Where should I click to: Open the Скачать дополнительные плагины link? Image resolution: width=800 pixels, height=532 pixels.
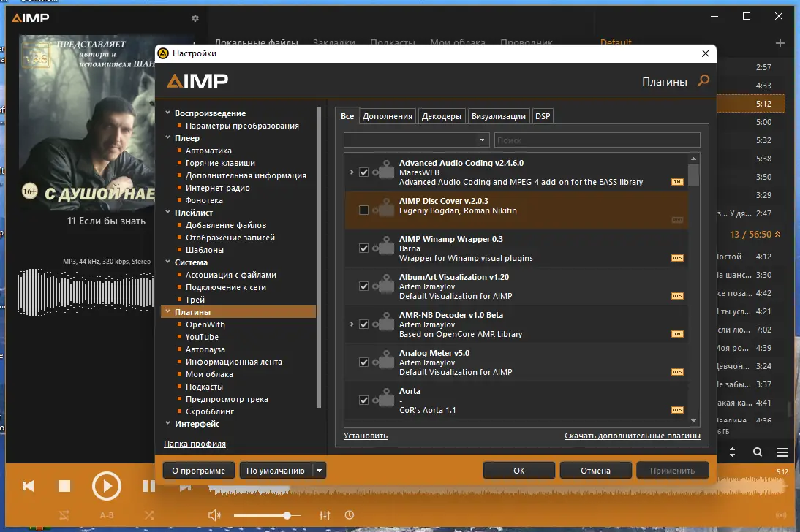[x=632, y=436]
